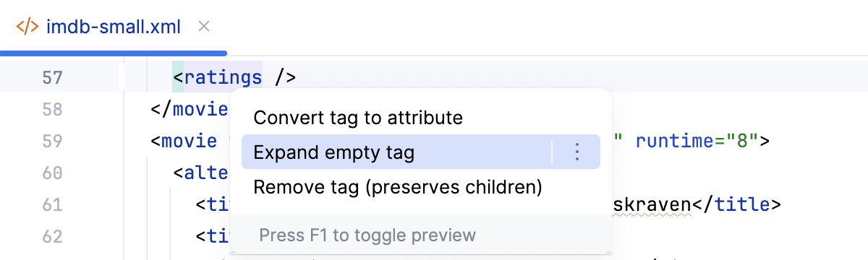Click the closing movie tag on line 58
This screenshot has height=260, width=868.
click(190, 110)
